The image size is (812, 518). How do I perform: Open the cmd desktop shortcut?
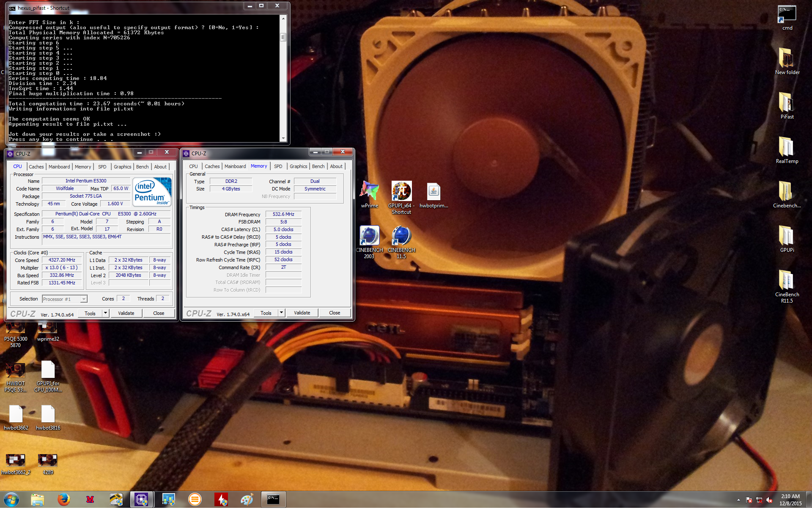pos(787,18)
